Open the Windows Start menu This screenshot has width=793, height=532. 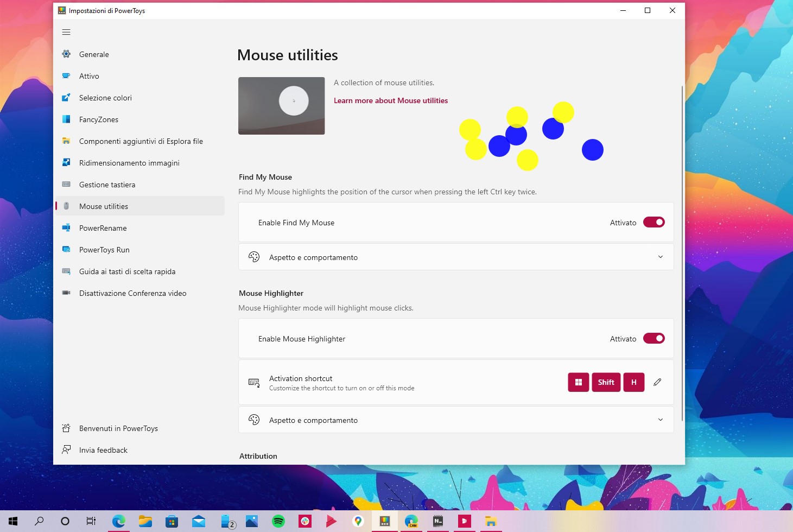tap(13, 521)
